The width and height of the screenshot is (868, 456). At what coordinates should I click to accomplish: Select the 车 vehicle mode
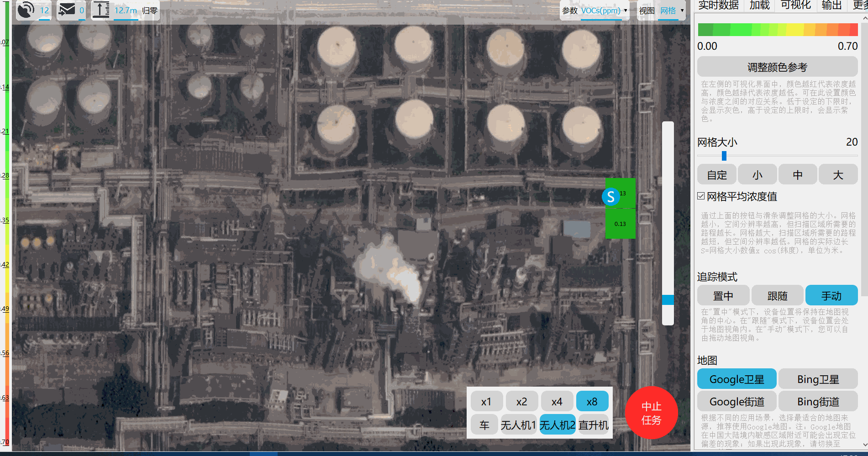pos(484,425)
